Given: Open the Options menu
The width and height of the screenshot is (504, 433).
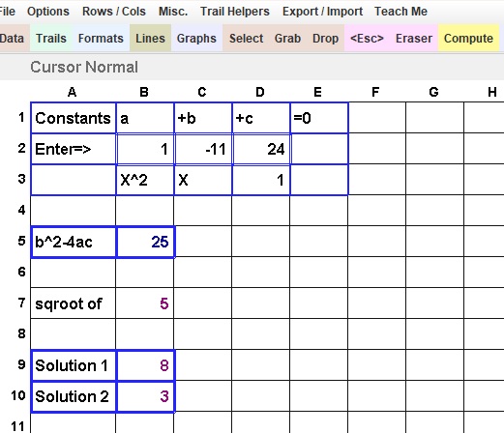Looking at the screenshot, I should (x=48, y=12).
